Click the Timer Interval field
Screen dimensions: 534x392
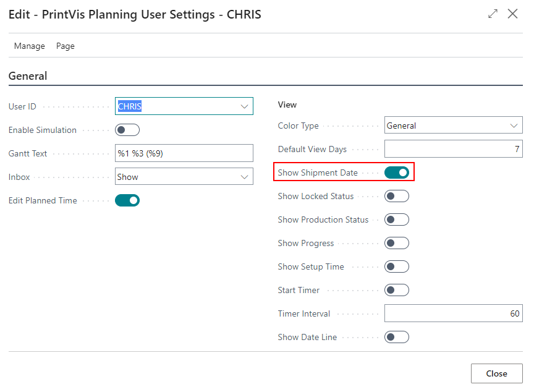[453, 313]
